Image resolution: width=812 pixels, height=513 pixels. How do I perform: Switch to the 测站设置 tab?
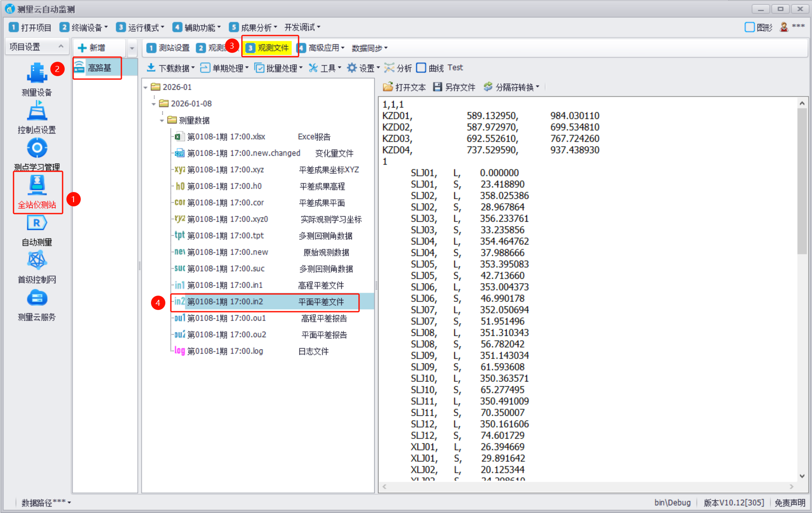(168, 48)
